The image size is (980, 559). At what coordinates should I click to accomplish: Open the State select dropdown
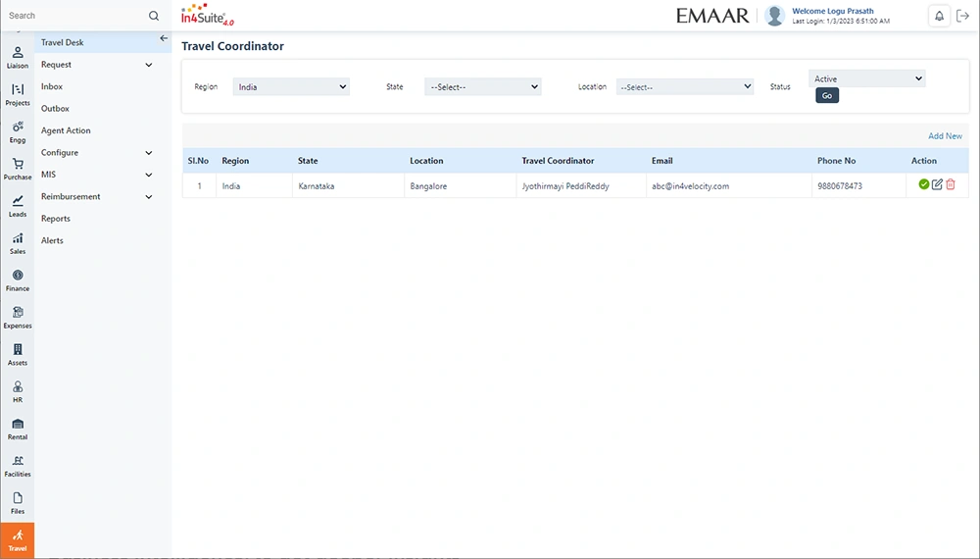tap(482, 87)
